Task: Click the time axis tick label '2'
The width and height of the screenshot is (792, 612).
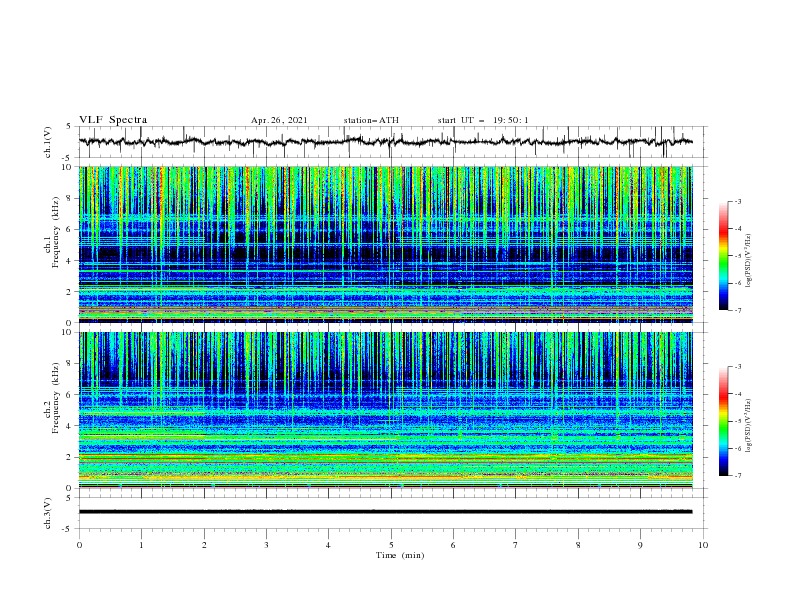Action: (204, 545)
